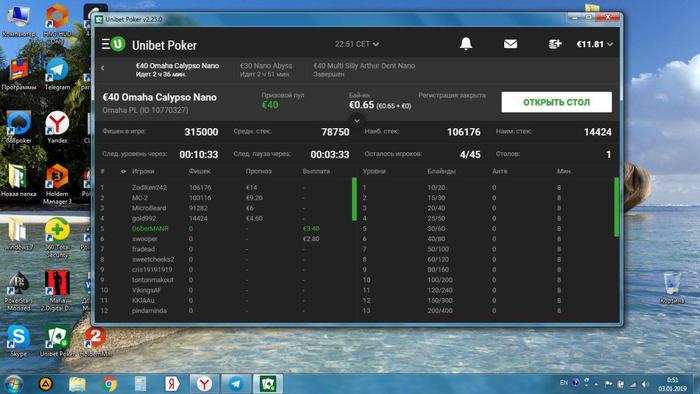The image size is (700, 394).
Task: Open the file explorer taskbar icon
Action: click(77, 384)
